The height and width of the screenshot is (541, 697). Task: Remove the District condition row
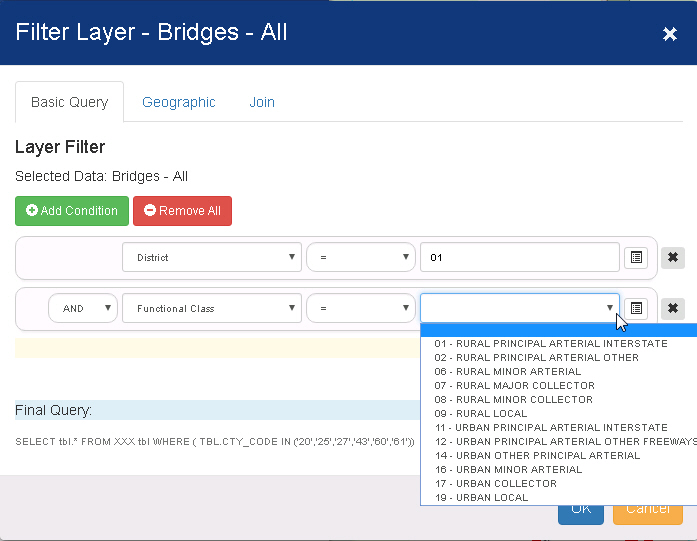coord(673,258)
